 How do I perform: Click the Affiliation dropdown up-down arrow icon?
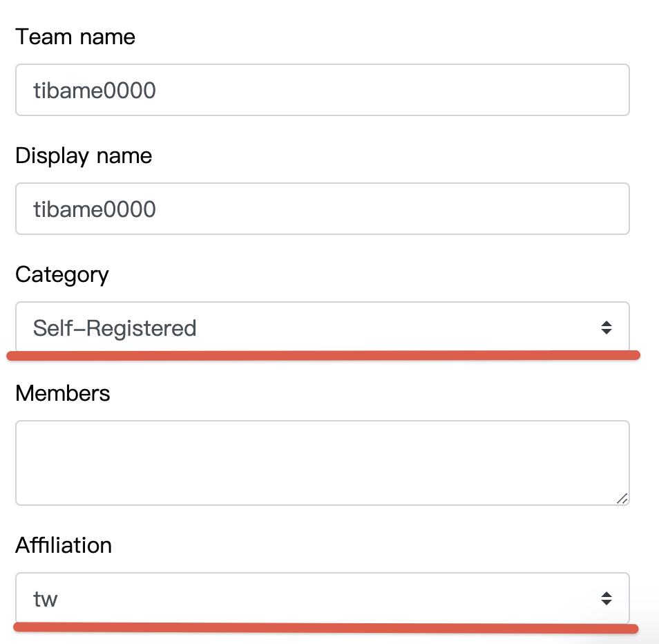[x=606, y=598]
